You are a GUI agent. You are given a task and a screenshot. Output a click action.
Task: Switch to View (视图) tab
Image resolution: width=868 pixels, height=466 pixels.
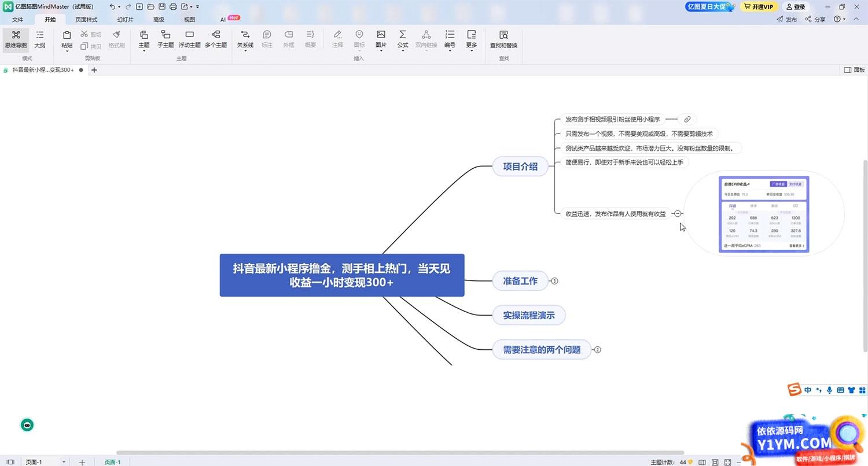190,19
